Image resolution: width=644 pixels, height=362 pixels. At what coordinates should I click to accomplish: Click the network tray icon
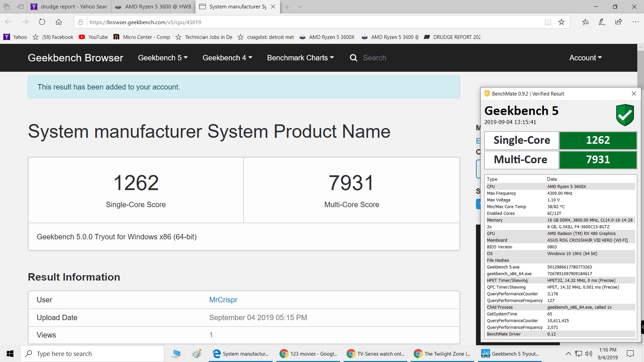coord(579,354)
